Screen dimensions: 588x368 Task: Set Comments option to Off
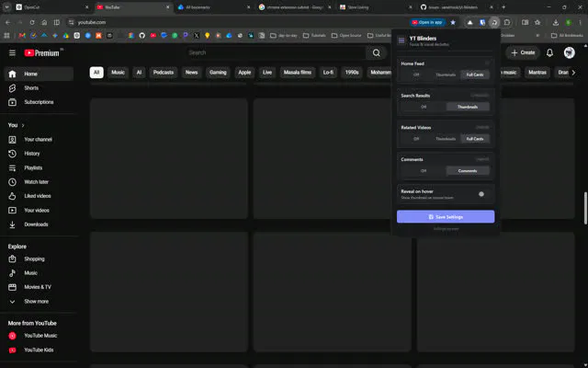[x=424, y=171]
